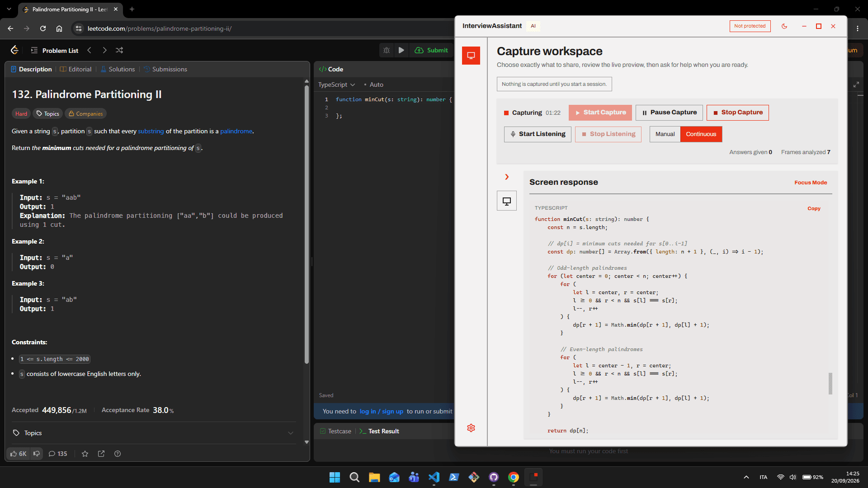Select Continuous capture mode
Screen dimensions: 868x488
click(x=701, y=134)
